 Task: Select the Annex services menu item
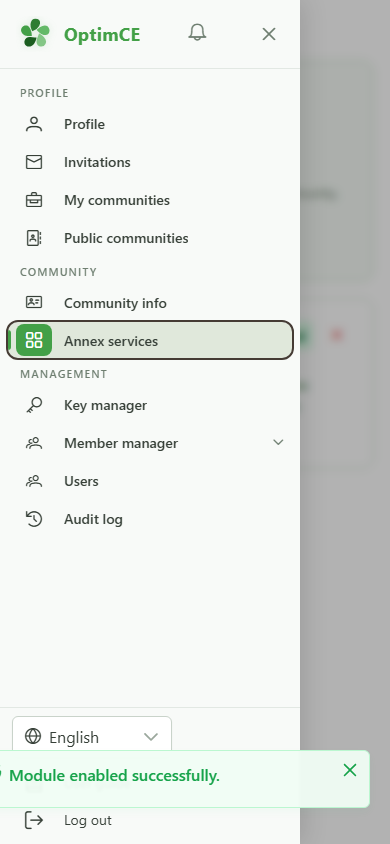tap(150, 340)
